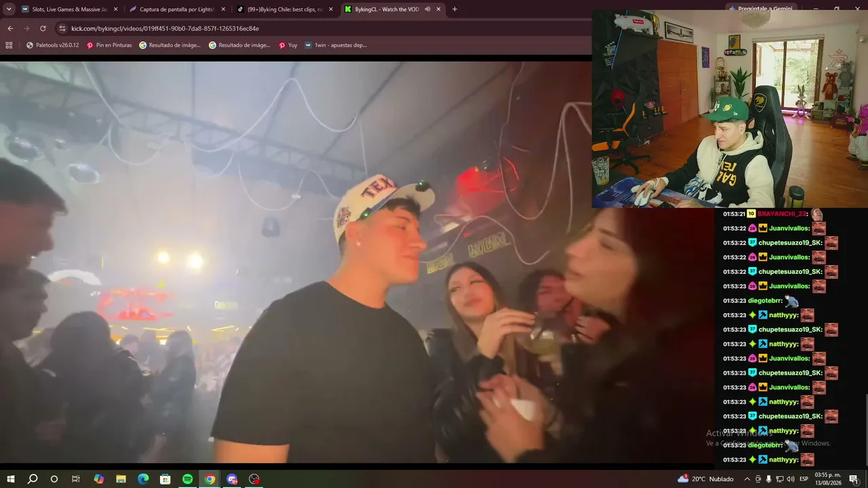Open the volume control in the tray
The height and width of the screenshot is (488, 868).
pos(791,479)
